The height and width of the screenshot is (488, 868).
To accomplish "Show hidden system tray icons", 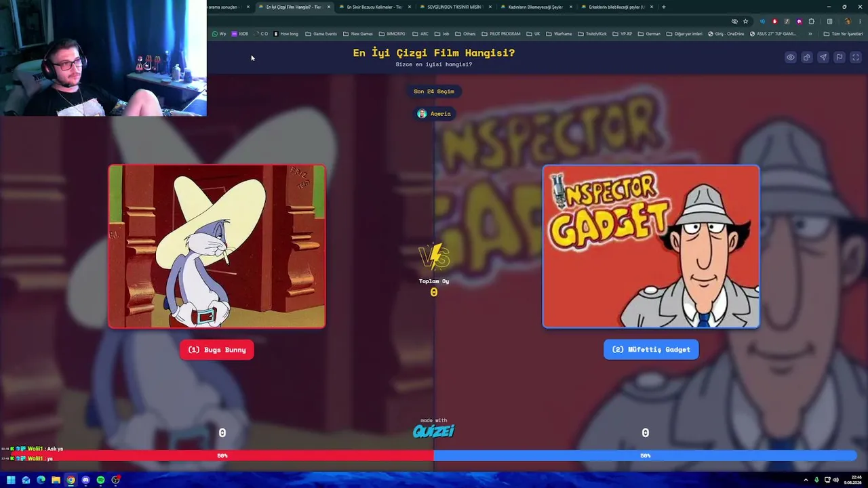I will tap(806, 480).
